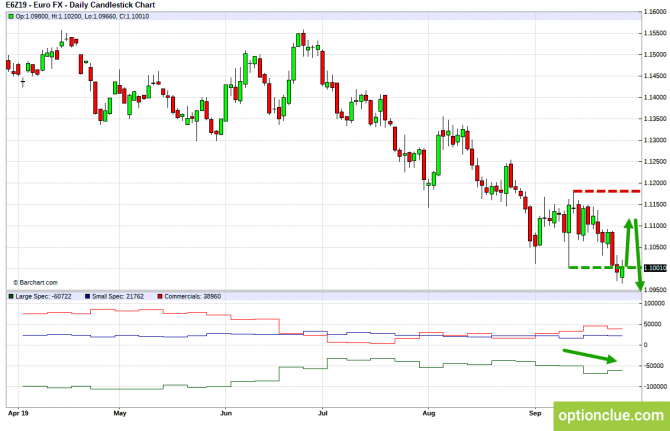
Task: Click the -100000 label on the positions axis
Action: (x=655, y=387)
